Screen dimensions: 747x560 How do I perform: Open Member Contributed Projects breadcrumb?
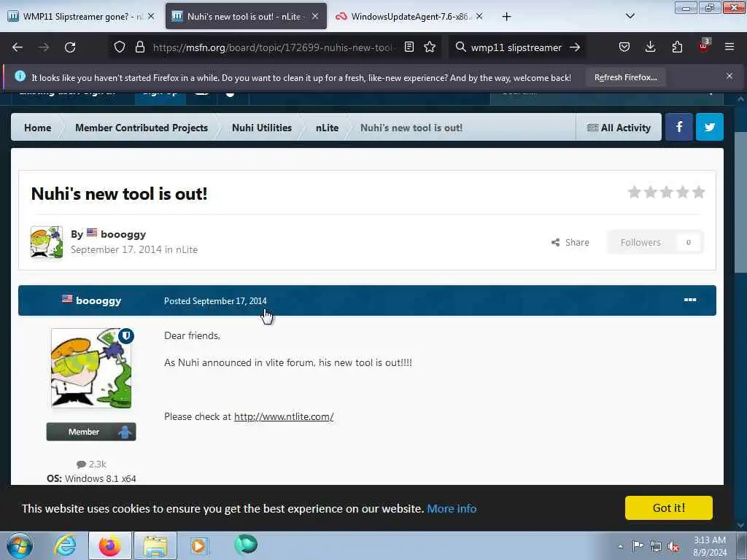click(x=142, y=128)
